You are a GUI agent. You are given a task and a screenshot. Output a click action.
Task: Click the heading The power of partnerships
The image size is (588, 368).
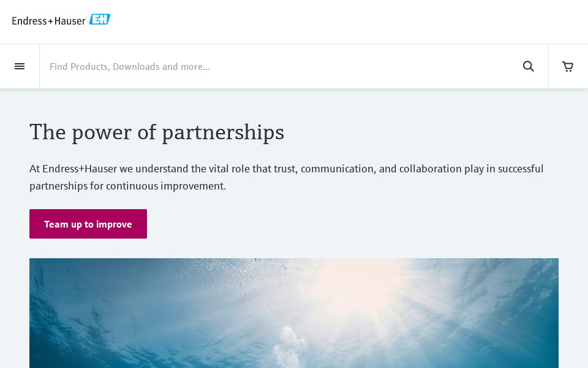coord(157,132)
